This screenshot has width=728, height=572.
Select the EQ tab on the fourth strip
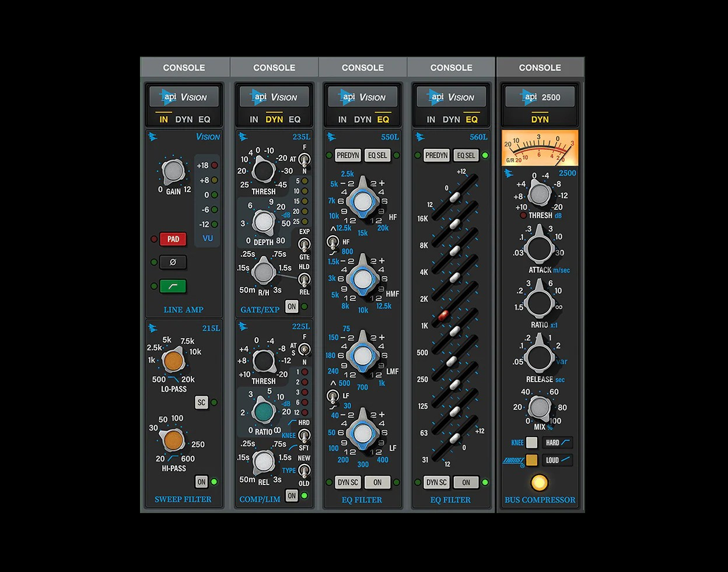(471, 119)
